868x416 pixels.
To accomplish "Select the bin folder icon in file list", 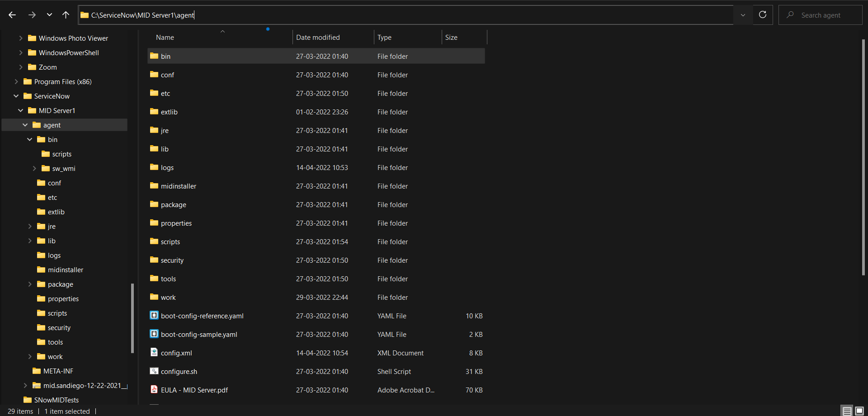I will pyautogui.click(x=154, y=56).
